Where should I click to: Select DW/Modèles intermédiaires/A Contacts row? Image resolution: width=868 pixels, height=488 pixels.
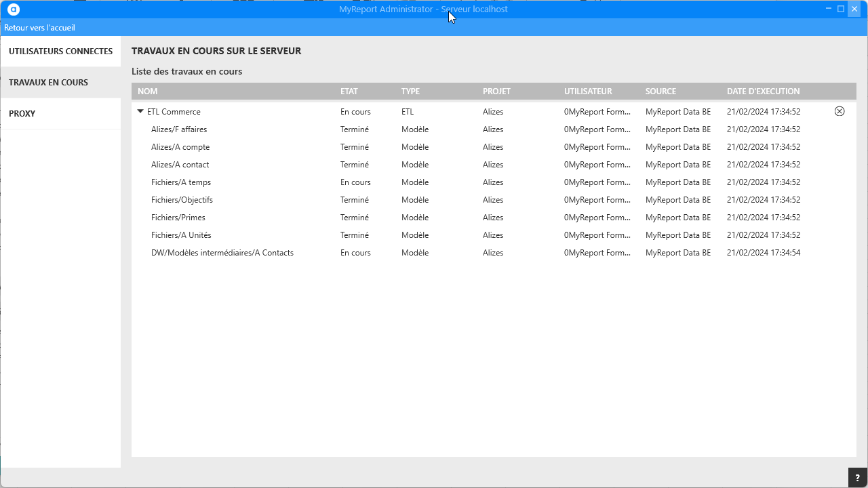pyautogui.click(x=222, y=253)
